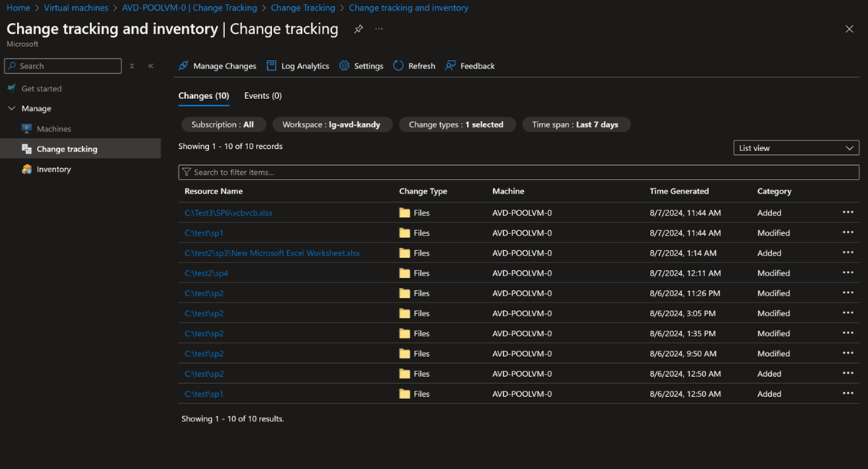This screenshot has height=469, width=868.
Task: Open the Time span : Last 7 days filter
Action: [x=575, y=124]
